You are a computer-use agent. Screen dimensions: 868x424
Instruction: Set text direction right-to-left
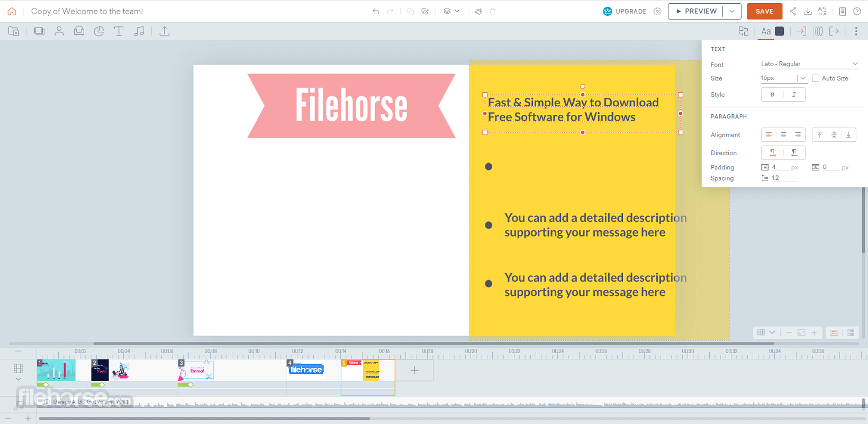click(794, 152)
